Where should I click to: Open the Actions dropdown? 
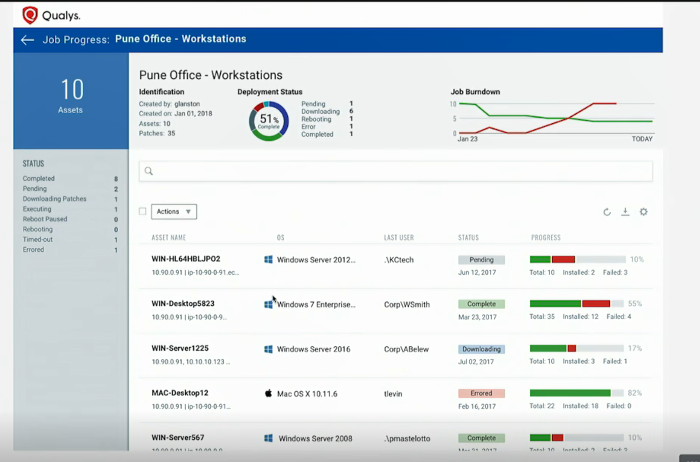[174, 212]
